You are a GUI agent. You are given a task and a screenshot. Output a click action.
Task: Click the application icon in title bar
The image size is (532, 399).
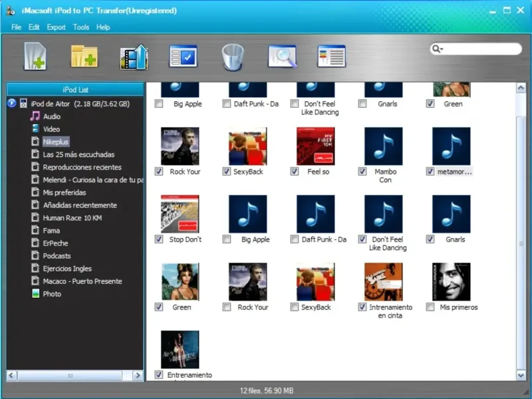tap(11, 11)
